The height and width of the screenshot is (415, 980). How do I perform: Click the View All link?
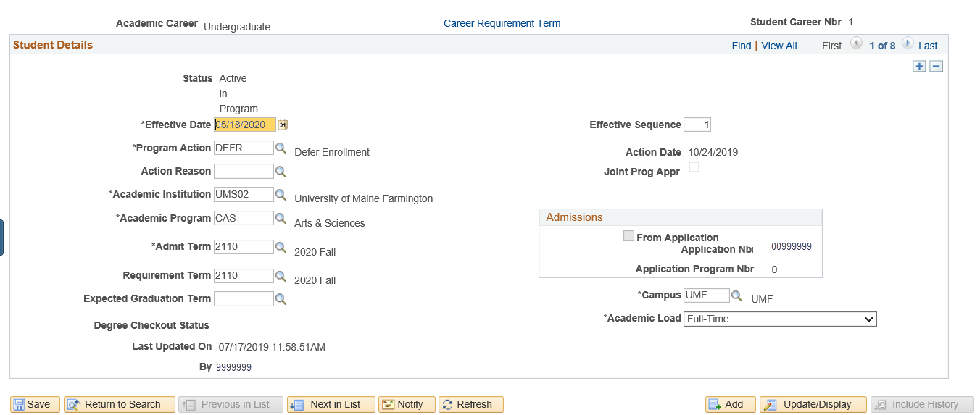(779, 46)
